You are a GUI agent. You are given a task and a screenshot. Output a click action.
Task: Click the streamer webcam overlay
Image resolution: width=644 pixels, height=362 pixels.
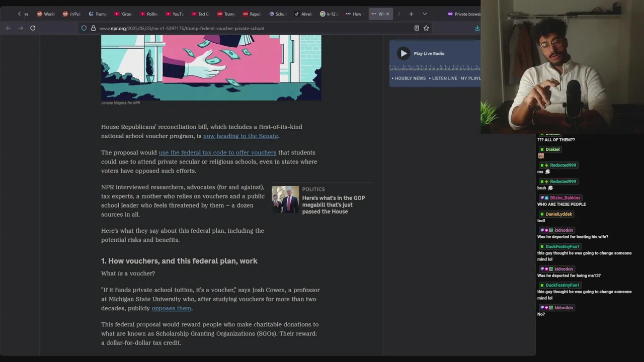click(x=562, y=66)
